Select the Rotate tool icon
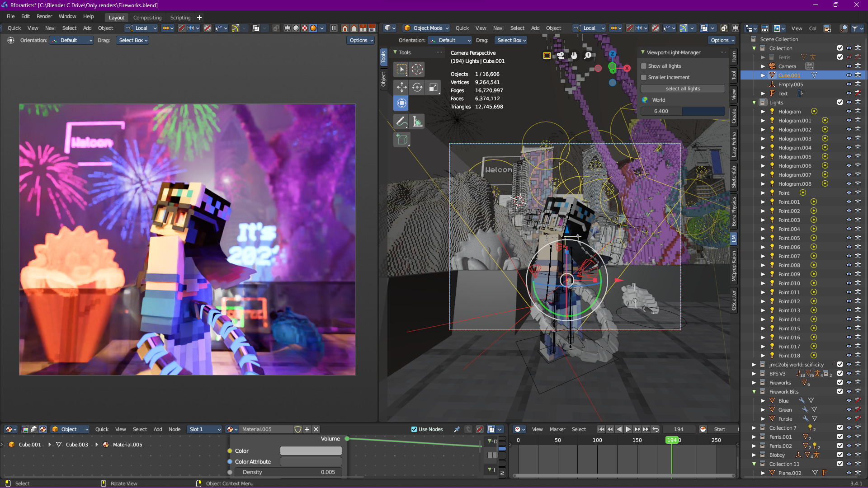Viewport: 868px width, 488px height. (417, 87)
